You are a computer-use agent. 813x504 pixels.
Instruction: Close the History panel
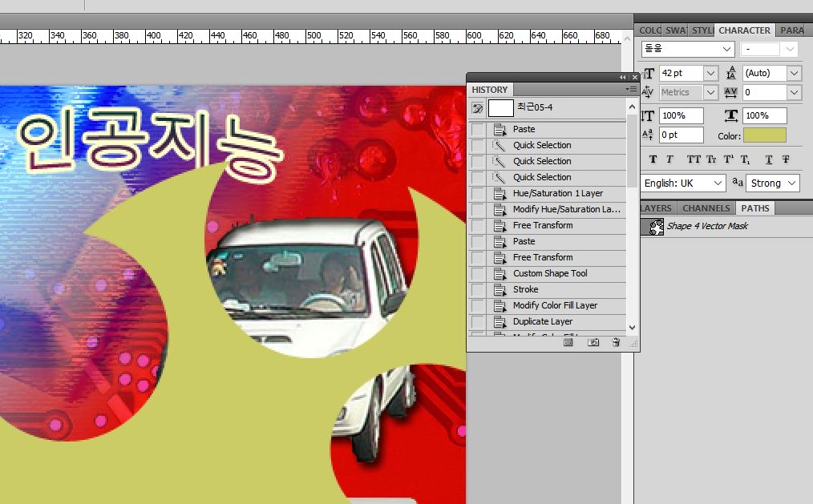(635, 77)
